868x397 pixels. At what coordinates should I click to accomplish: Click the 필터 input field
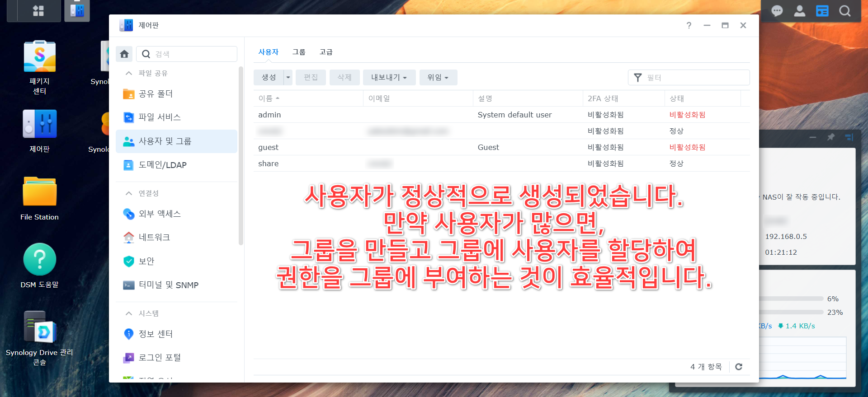pos(689,78)
